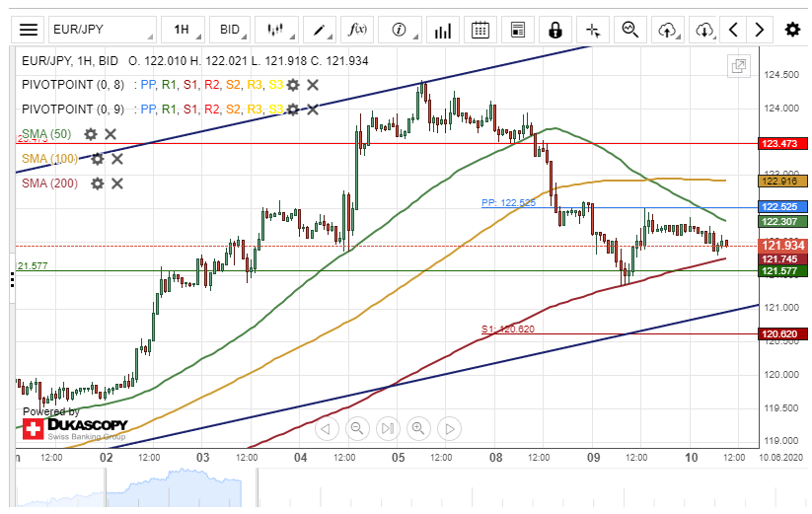This screenshot has width=812, height=514.
Task: Click the magnifier zoom tool in toolbar
Action: click(x=629, y=30)
